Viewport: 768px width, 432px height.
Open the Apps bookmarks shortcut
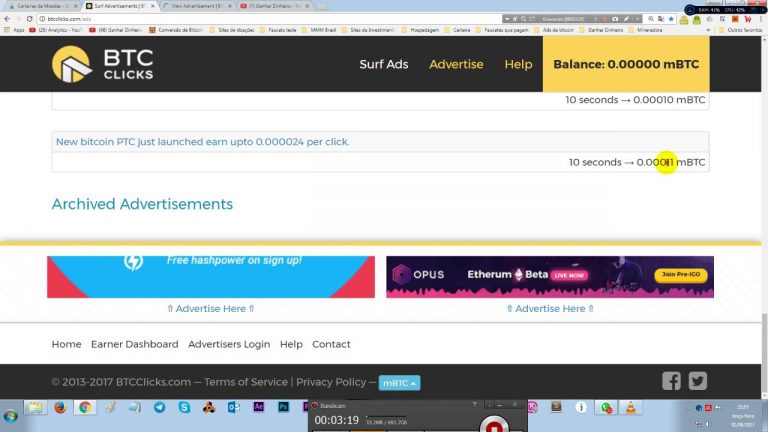[x=15, y=30]
